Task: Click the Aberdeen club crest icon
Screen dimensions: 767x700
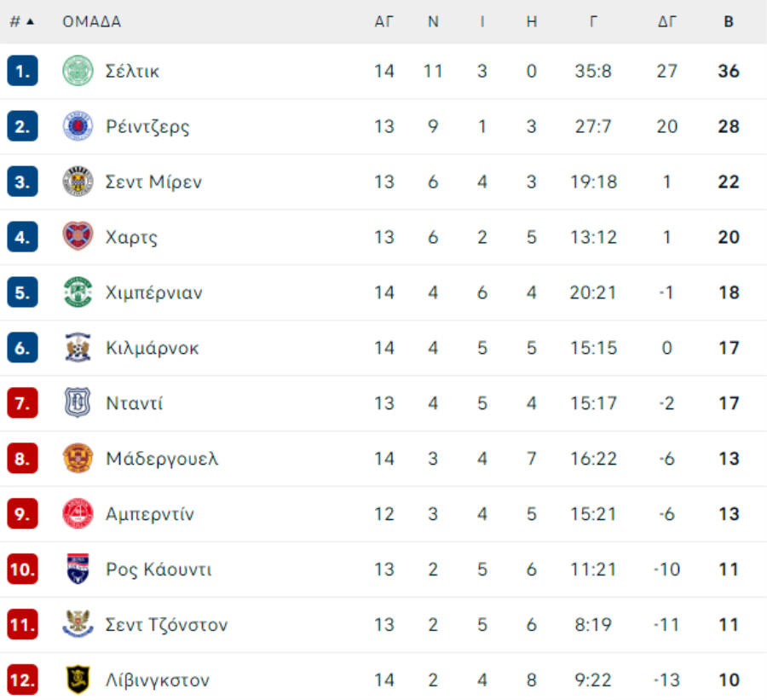Action: [78, 514]
